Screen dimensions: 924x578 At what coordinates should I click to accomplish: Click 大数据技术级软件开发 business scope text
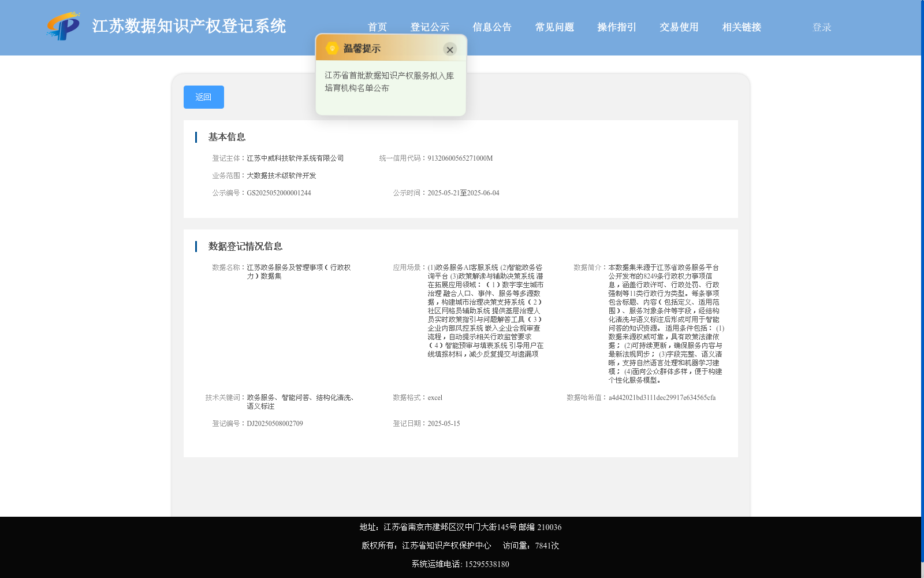point(281,176)
